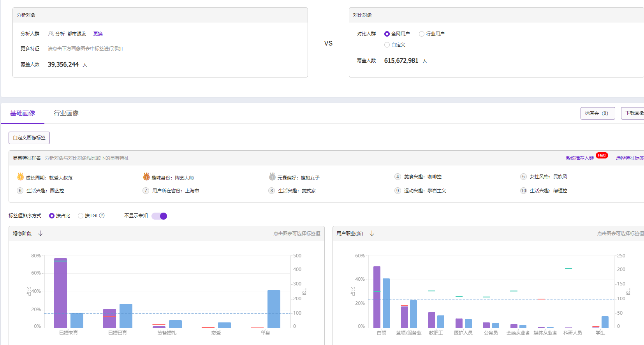This screenshot has width=644, height=345.
Task: Click the 下载画像 button
Action: point(633,113)
